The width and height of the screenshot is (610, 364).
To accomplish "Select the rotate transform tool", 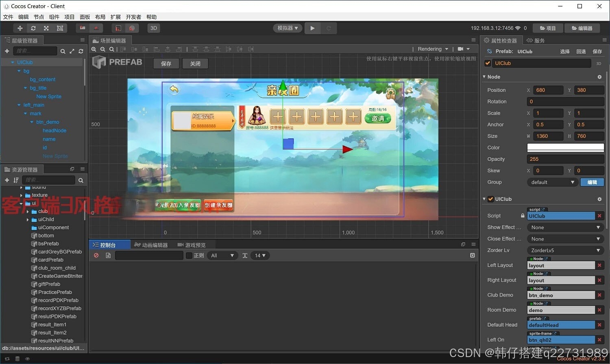I will click(x=33, y=28).
